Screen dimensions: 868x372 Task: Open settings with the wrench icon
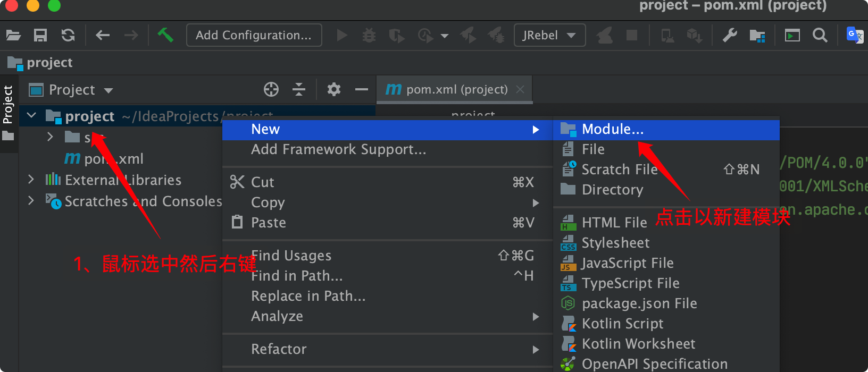(729, 35)
